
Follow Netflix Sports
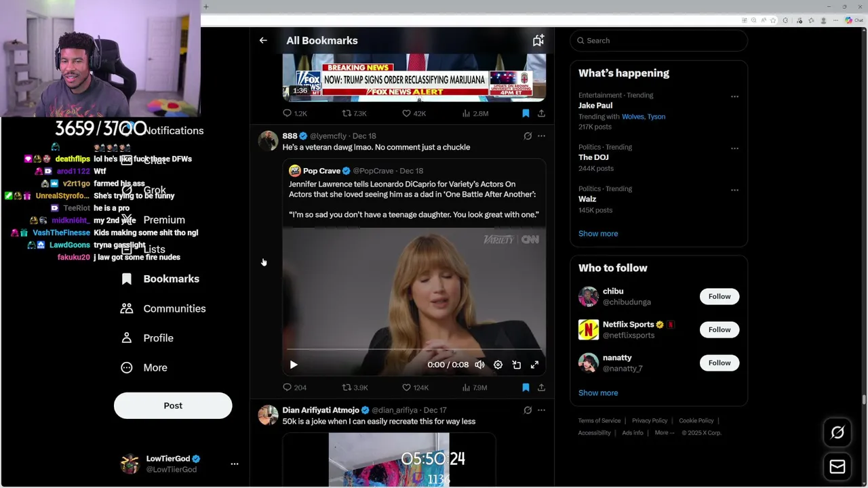point(719,329)
